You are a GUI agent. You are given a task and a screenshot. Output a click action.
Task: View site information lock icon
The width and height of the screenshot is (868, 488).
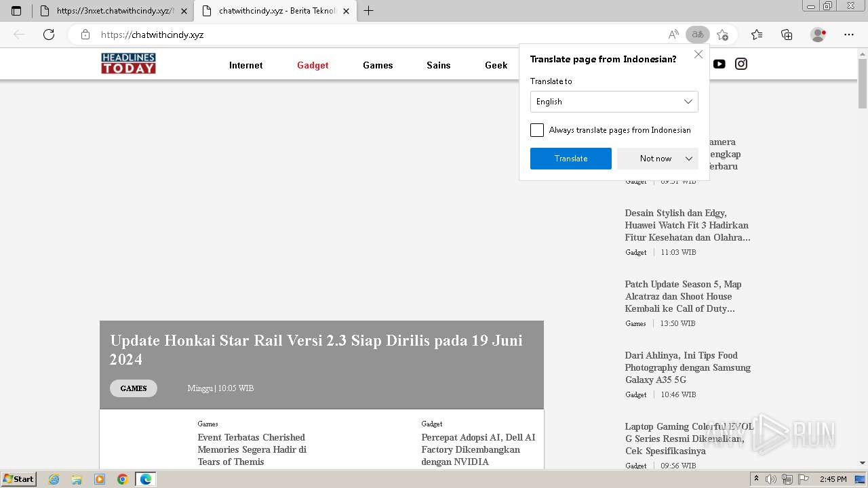[x=85, y=35]
